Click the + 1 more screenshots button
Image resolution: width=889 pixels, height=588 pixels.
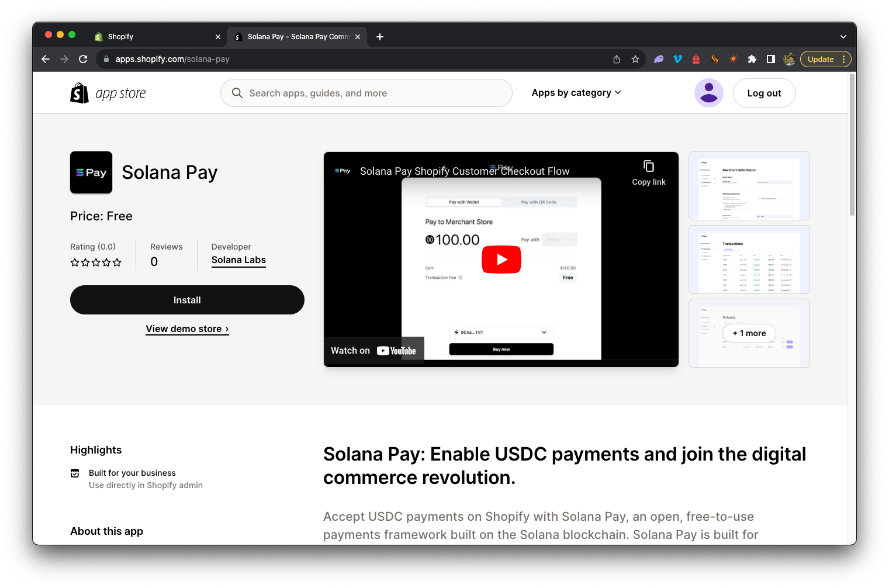[x=749, y=333]
